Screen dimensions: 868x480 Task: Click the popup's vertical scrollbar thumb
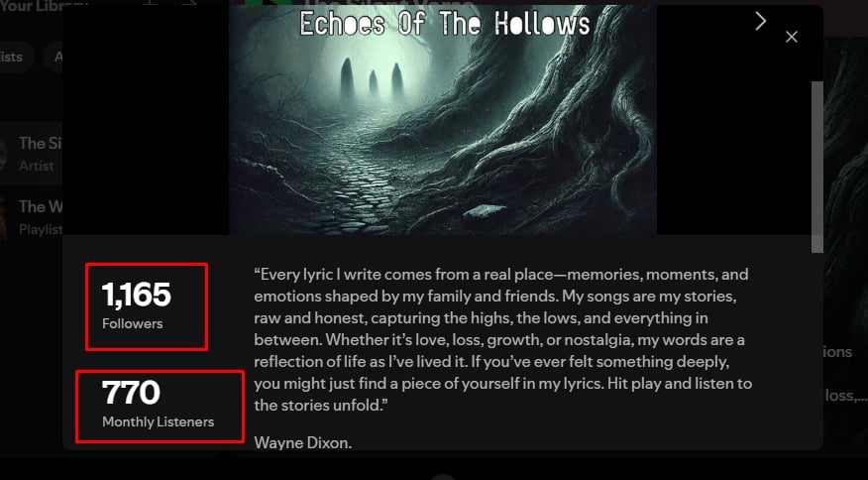(x=817, y=167)
